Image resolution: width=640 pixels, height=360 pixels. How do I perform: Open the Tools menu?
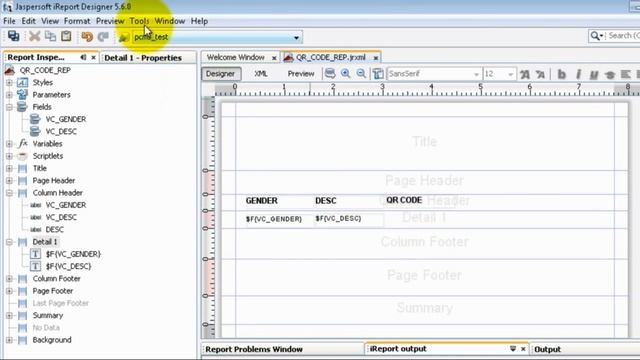coord(139,21)
